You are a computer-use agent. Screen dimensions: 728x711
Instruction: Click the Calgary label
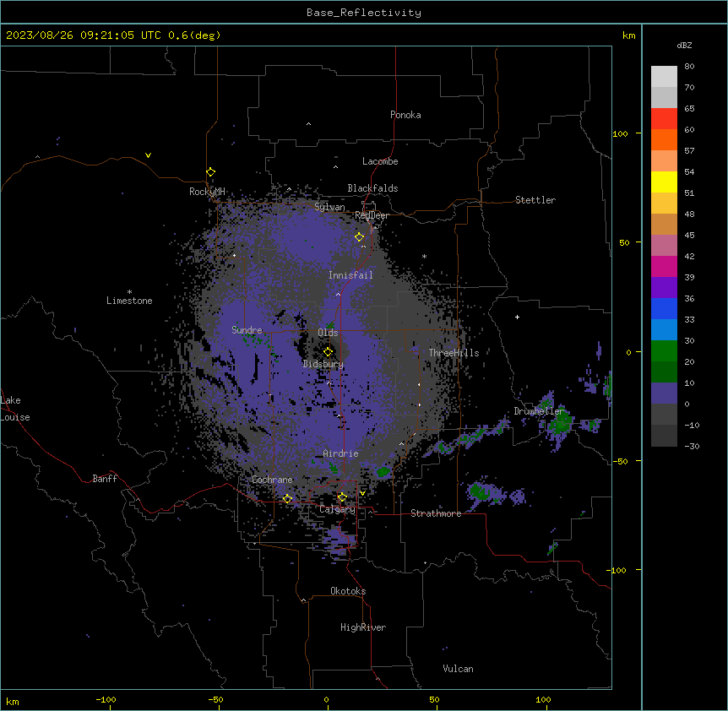[x=337, y=509]
